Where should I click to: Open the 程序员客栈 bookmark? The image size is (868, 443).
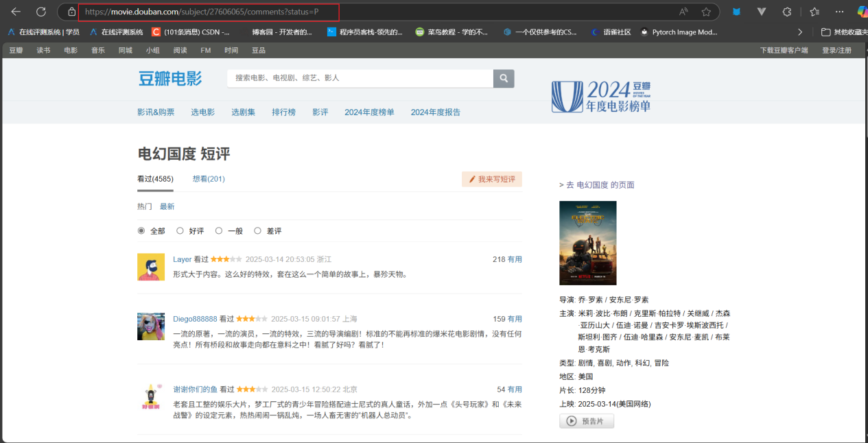click(x=365, y=32)
